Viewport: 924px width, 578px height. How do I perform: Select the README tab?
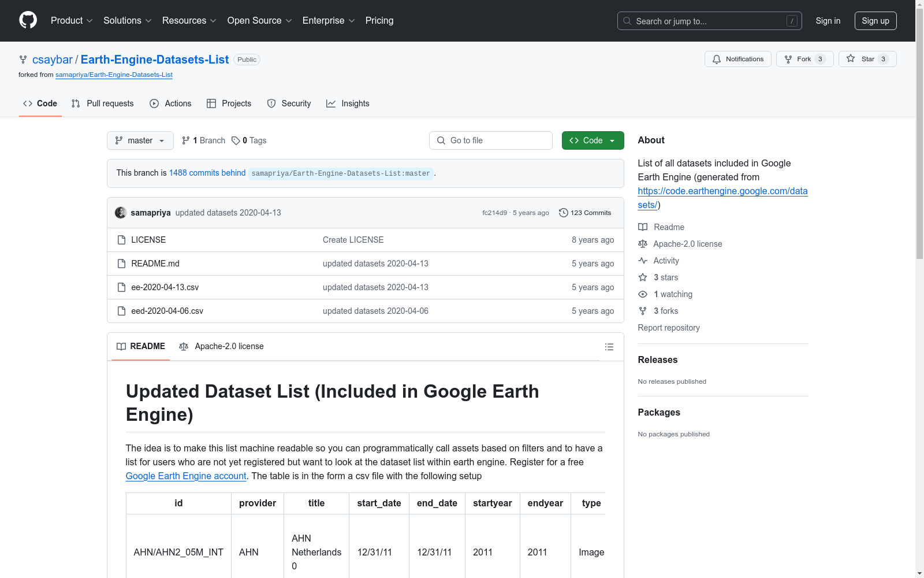141,346
